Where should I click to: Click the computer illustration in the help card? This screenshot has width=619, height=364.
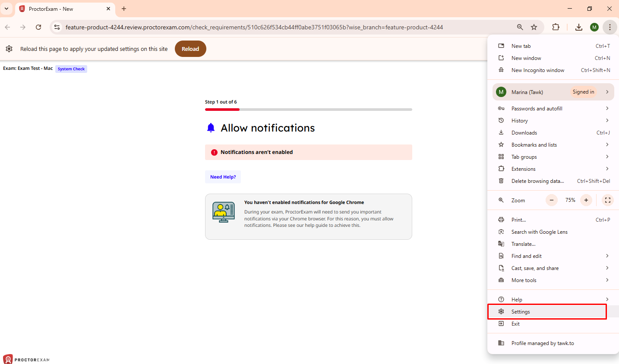click(x=224, y=212)
